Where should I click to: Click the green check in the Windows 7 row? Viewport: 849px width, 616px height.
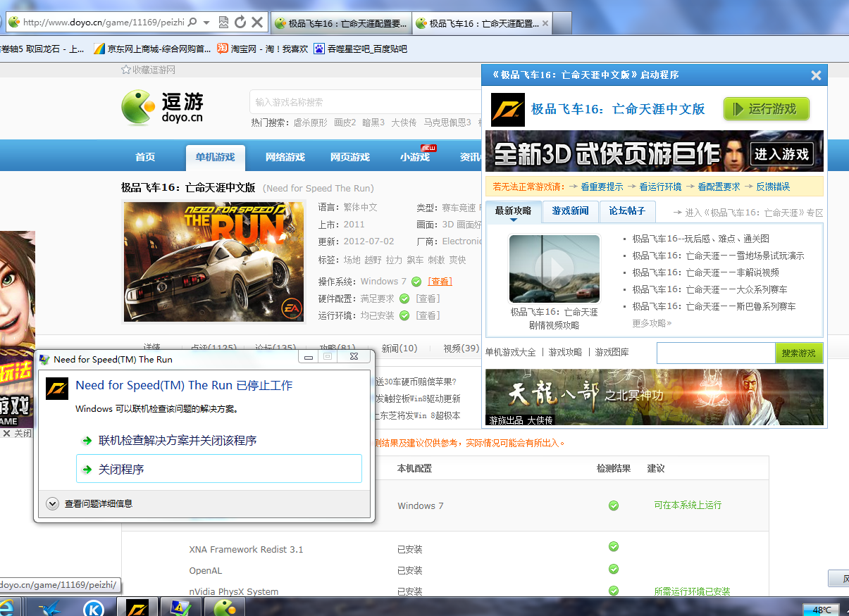614,505
